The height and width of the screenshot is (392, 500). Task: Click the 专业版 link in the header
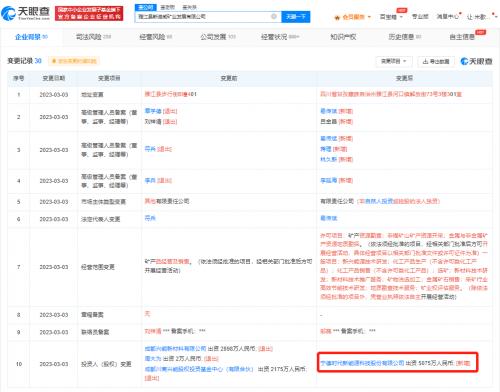[420, 16]
